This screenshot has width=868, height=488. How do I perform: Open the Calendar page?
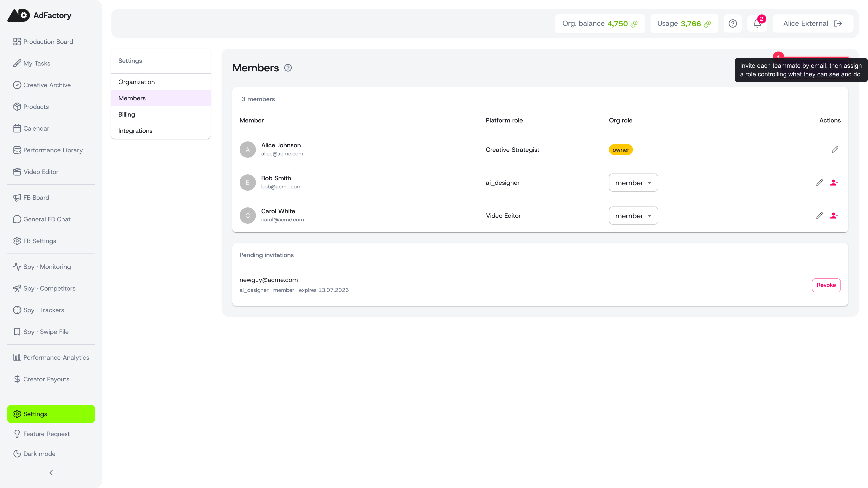tap(51, 128)
